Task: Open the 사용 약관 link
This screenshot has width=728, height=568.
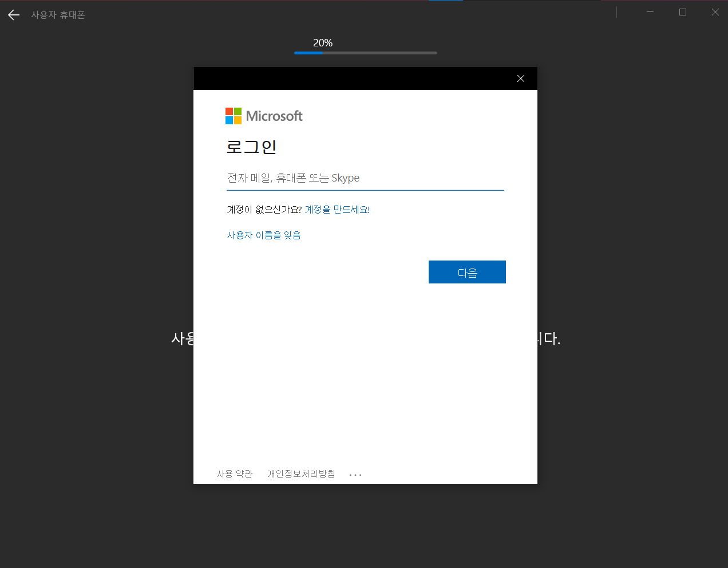Action: (x=235, y=474)
